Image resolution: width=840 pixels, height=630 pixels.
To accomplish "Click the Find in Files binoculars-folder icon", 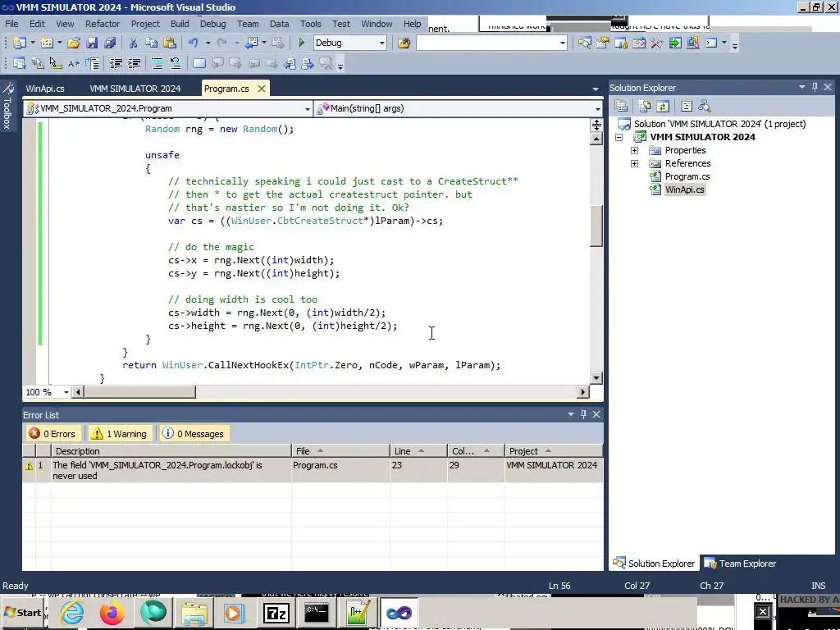I will (404, 43).
